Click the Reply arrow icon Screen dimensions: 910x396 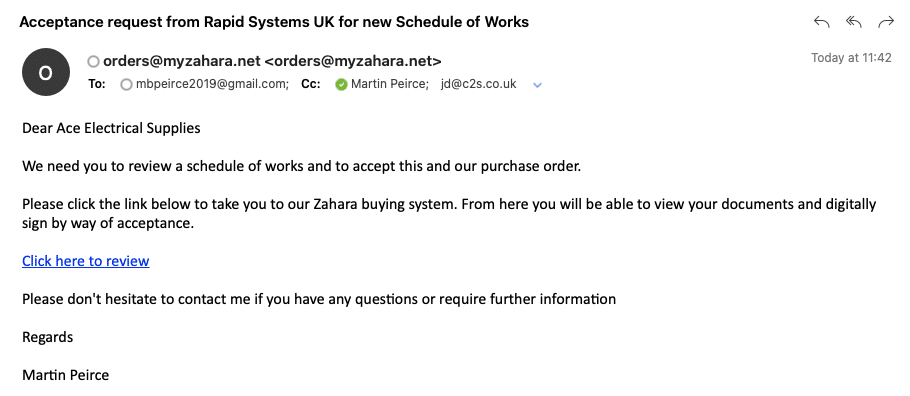click(x=821, y=22)
